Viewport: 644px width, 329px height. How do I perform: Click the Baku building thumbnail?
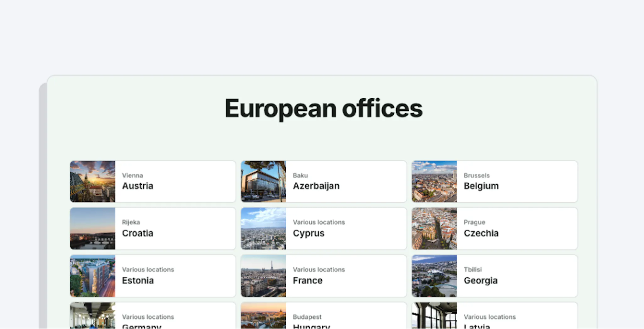264,181
